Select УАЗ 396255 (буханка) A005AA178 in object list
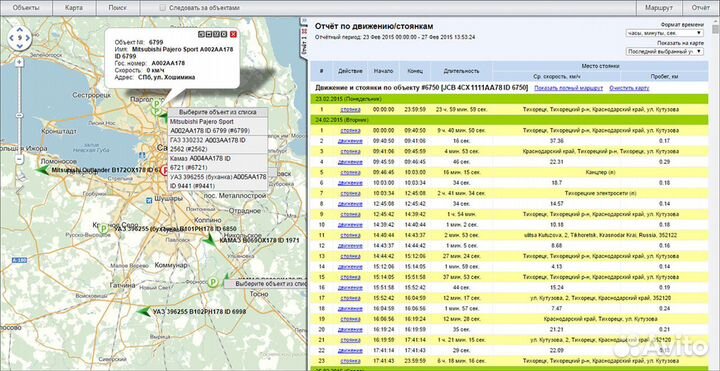Viewport: 720px width, 371px height. (217, 181)
